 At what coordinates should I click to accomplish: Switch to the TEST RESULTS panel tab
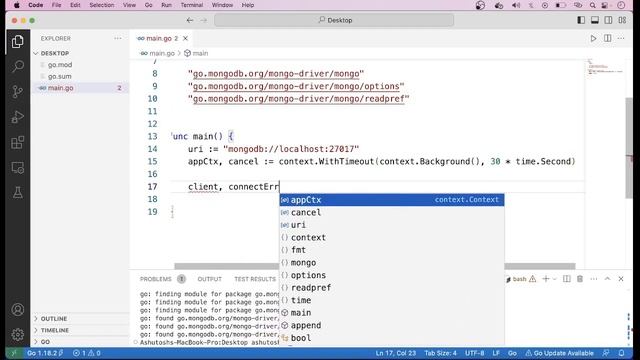pos(255,279)
